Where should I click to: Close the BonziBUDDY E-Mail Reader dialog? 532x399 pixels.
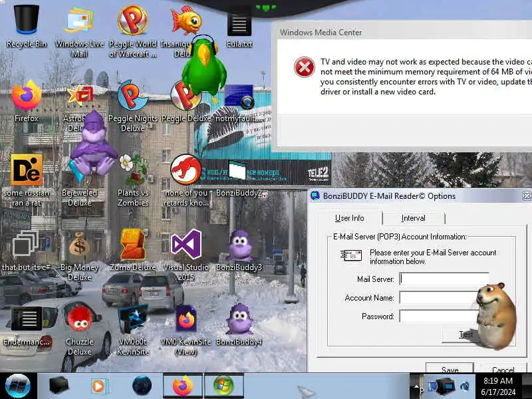[526, 196]
